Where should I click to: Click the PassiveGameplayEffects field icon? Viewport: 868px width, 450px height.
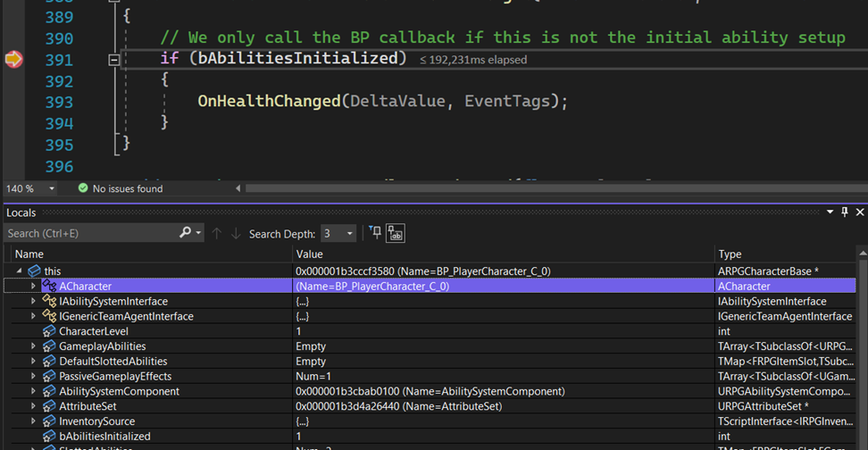[49, 376]
